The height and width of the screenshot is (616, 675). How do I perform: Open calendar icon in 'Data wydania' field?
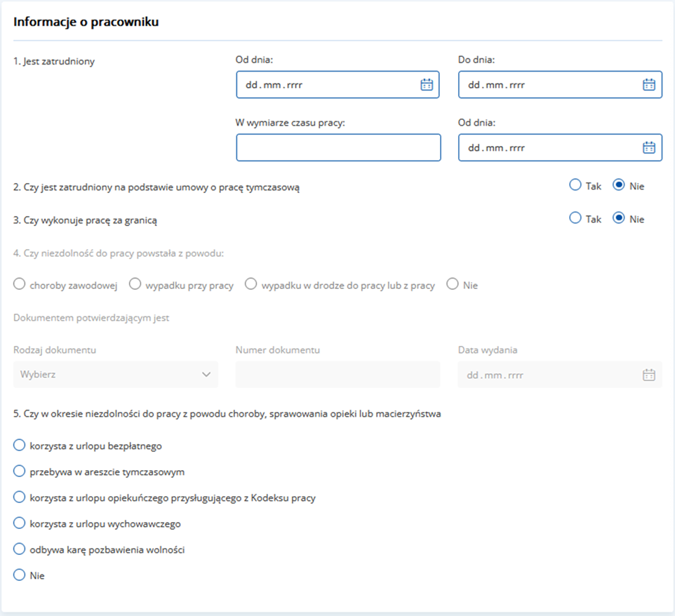pos(649,375)
